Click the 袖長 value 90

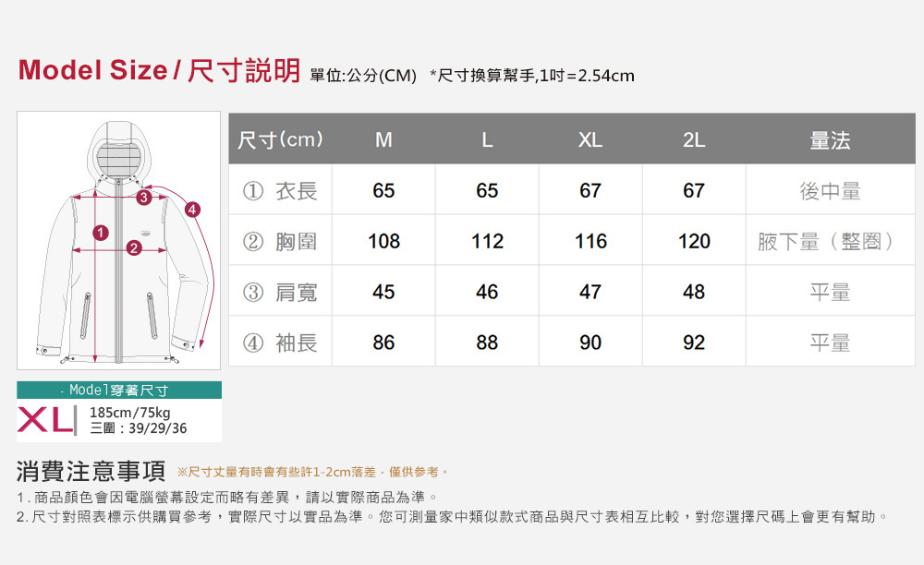590,342
